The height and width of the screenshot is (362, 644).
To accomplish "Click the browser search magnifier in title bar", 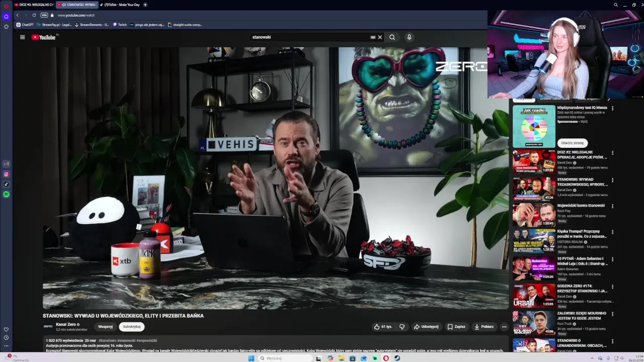I will coord(616,5).
